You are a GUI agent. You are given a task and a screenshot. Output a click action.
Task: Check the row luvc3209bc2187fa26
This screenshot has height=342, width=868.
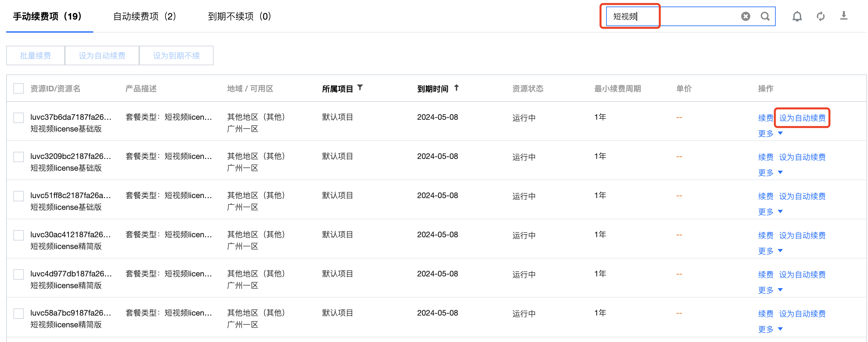[x=19, y=157]
